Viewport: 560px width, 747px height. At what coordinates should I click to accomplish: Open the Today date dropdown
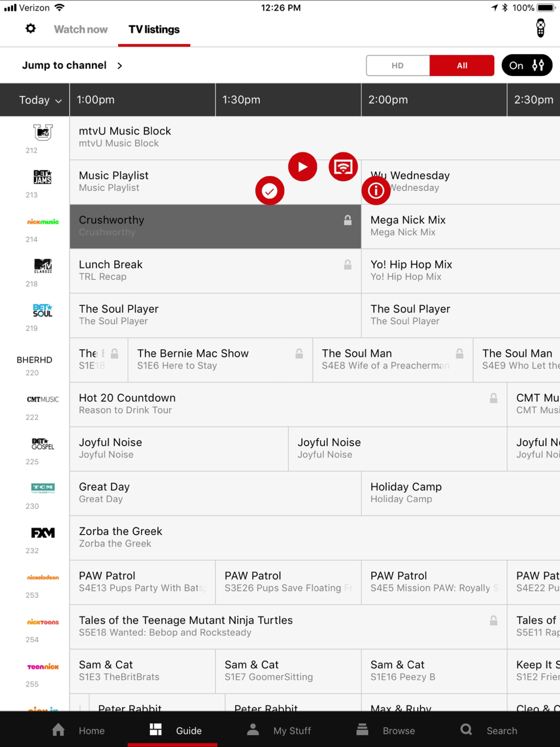(x=40, y=100)
